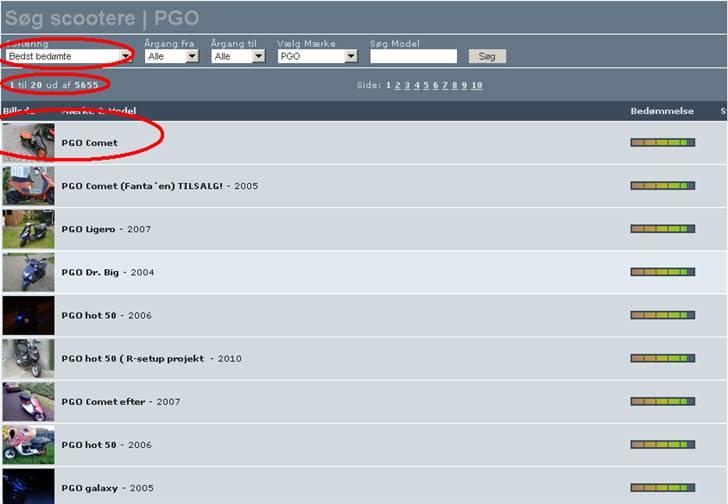The width and height of the screenshot is (728, 504).
Task: Navigate to results page 10
Action: point(477,86)
